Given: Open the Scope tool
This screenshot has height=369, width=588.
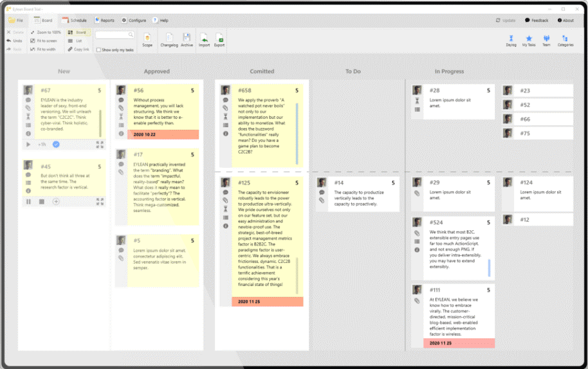Looking at the screenshot, I should tap(147, 40).
